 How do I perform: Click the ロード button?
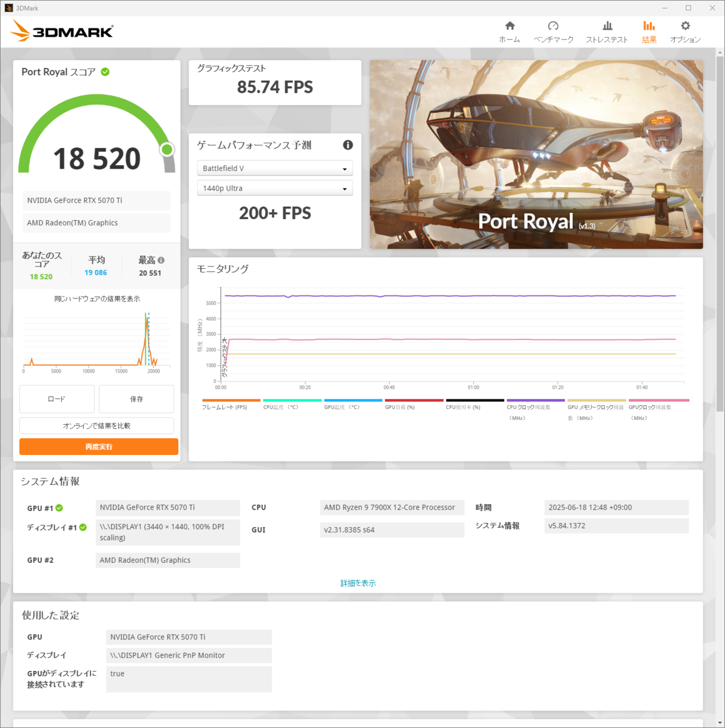tap(57, 399)
